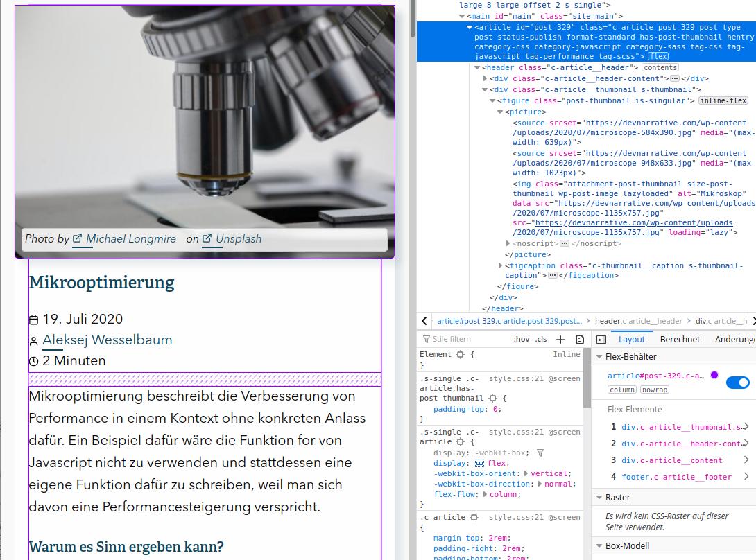Click the Mikrooptimierung article heading
The image size is (756, 560).
coord(102,282)
